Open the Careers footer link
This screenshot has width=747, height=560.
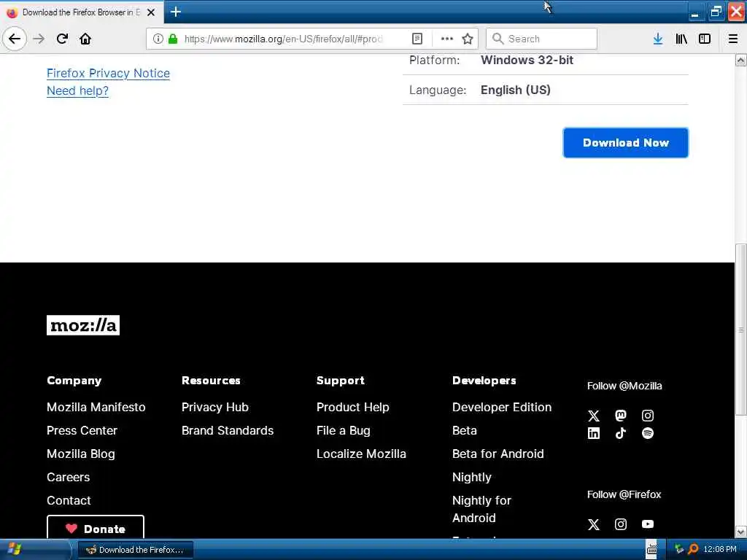(68, 477)
